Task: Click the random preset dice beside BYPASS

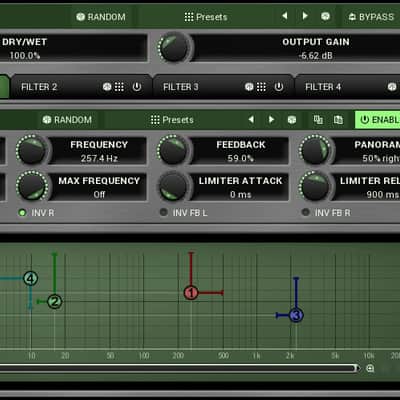Action: [x=325, y=16]
